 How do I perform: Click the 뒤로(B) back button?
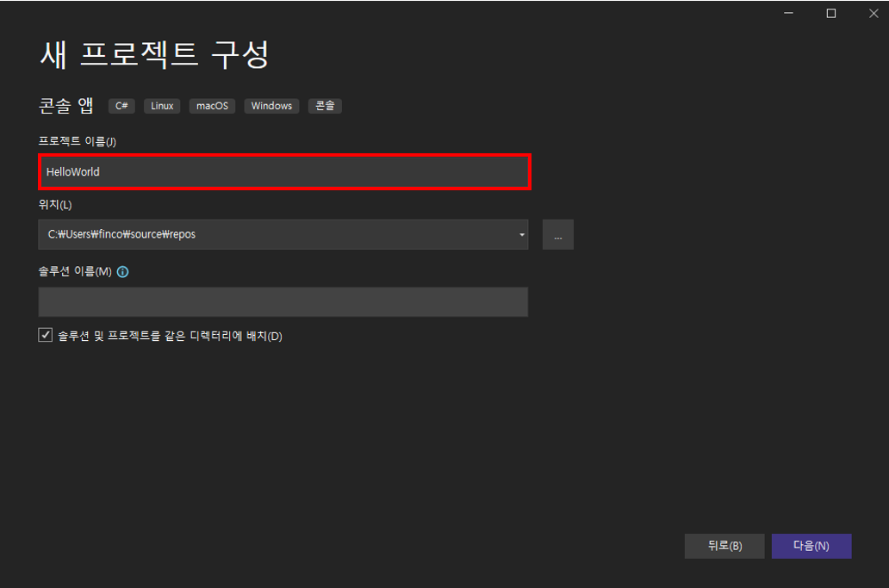(x=724, y=546)
